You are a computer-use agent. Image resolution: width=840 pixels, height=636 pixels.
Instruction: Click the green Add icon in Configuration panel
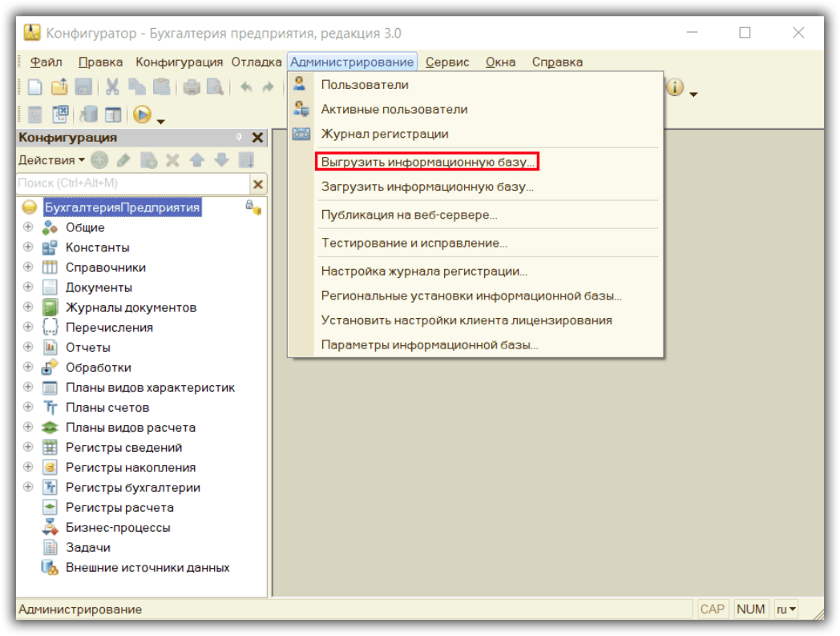tap(99, 160)
